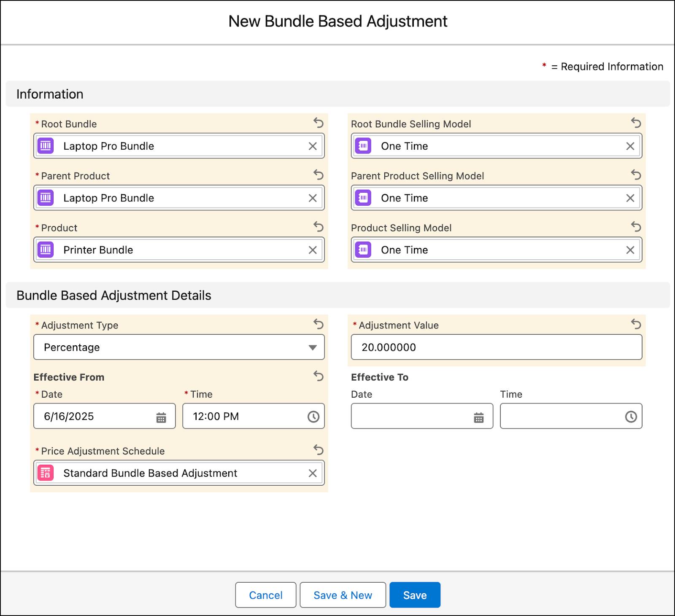Edit Effective From date 6/16/2025
Viewport: 675px width, 616px height.
pos(105,416)
